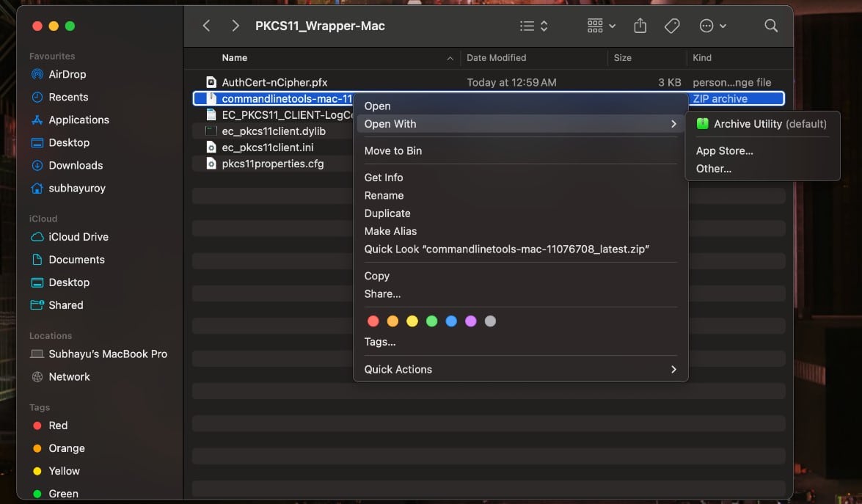Click the Tags icon in the toolbar
862x504 pixels.
click(x=672, y=26)
